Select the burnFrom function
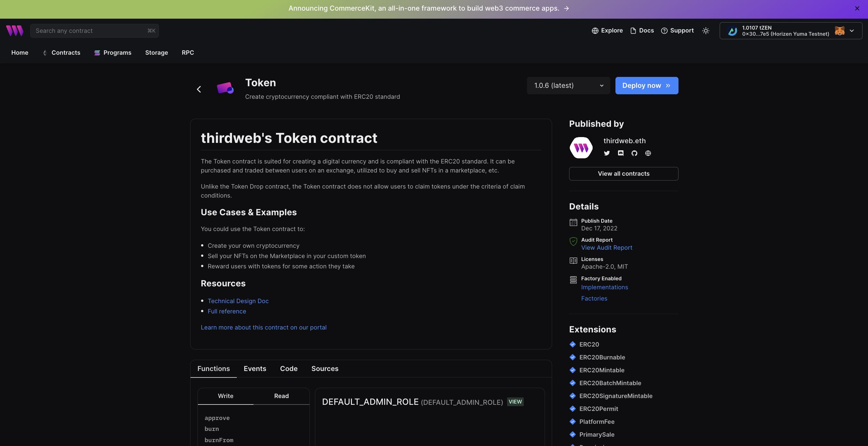 [219, 440]
